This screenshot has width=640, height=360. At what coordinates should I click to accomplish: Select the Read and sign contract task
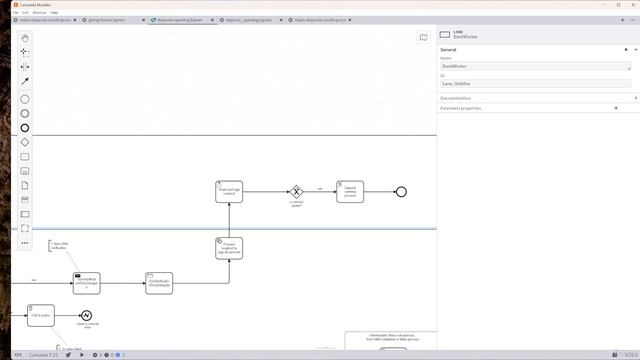point(229,192)
